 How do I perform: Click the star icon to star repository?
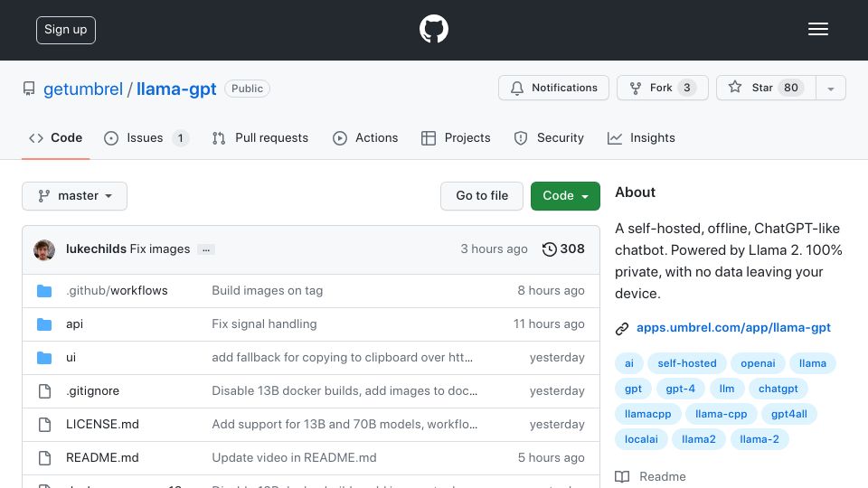(734, 87)
